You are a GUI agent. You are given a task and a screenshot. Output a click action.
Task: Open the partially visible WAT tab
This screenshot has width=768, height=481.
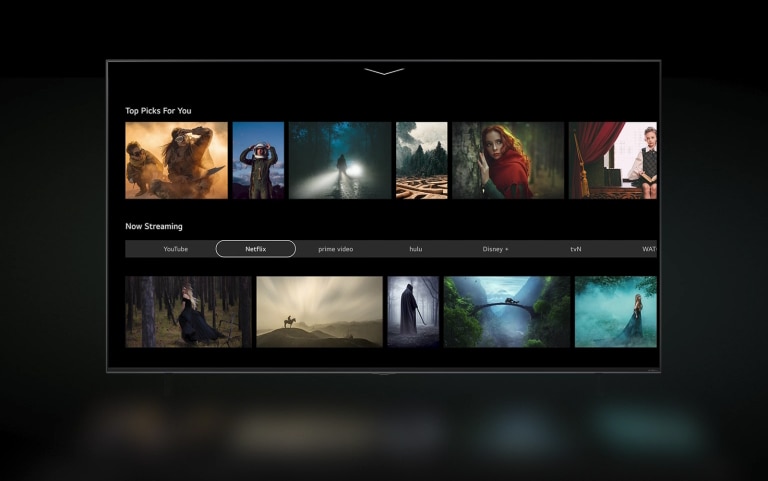click(x=648, y=249)
